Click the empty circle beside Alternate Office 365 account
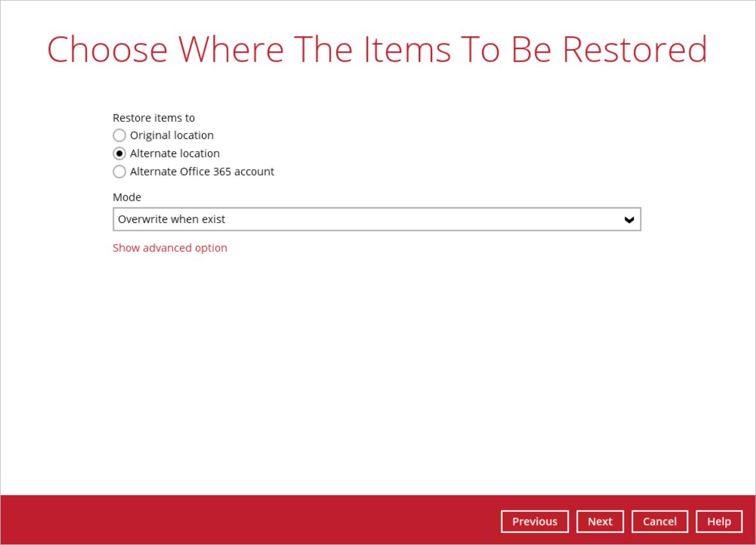The image size is (756, 545). 120,172
